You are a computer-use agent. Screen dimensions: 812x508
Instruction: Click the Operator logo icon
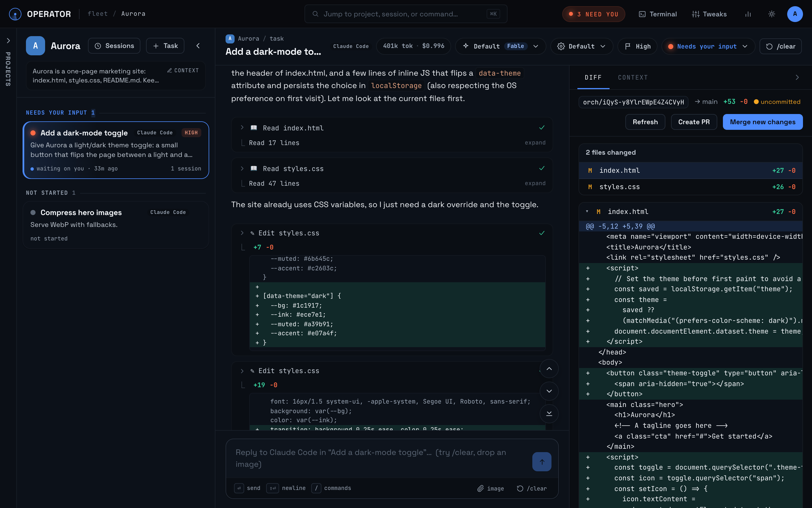15,14
